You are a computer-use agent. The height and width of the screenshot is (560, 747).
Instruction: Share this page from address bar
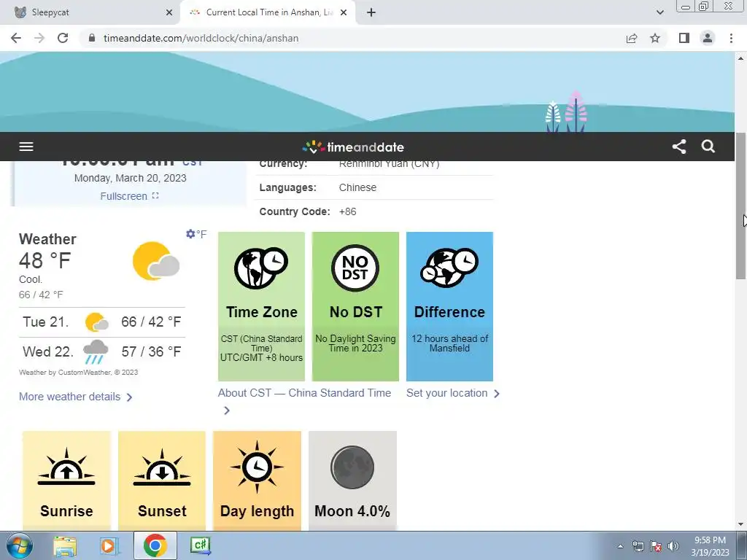tap(632, 38)
